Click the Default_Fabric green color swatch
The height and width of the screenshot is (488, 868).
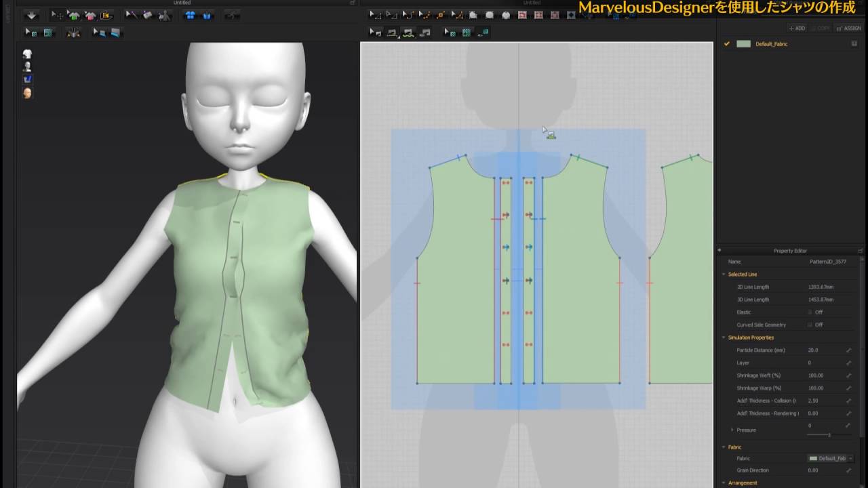point(744,43)
